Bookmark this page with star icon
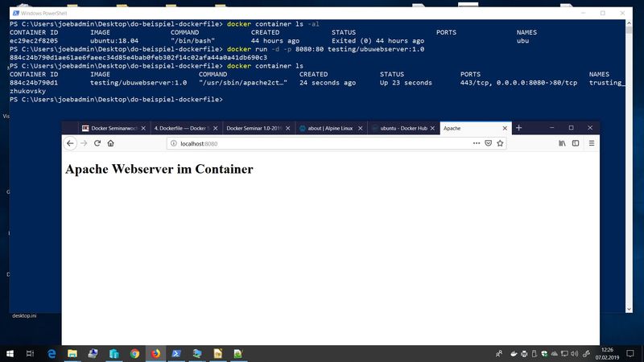The image size is (644, 362). click(x=500, y=143)
